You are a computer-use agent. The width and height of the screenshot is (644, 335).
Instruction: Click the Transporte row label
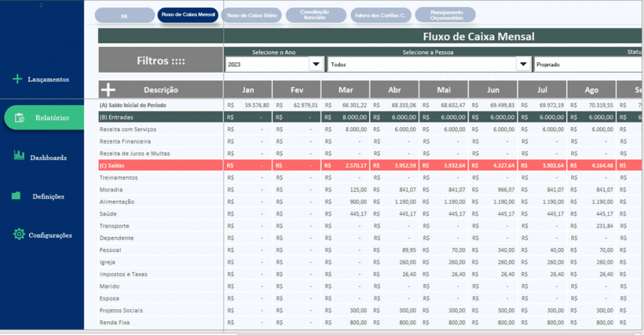[114, 225]
